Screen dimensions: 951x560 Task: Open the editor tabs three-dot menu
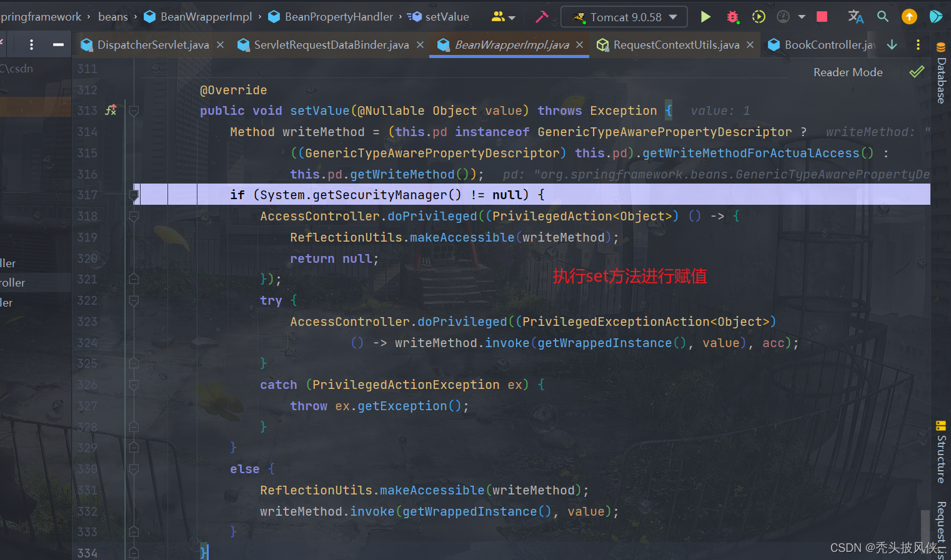(x=918, y=44)
